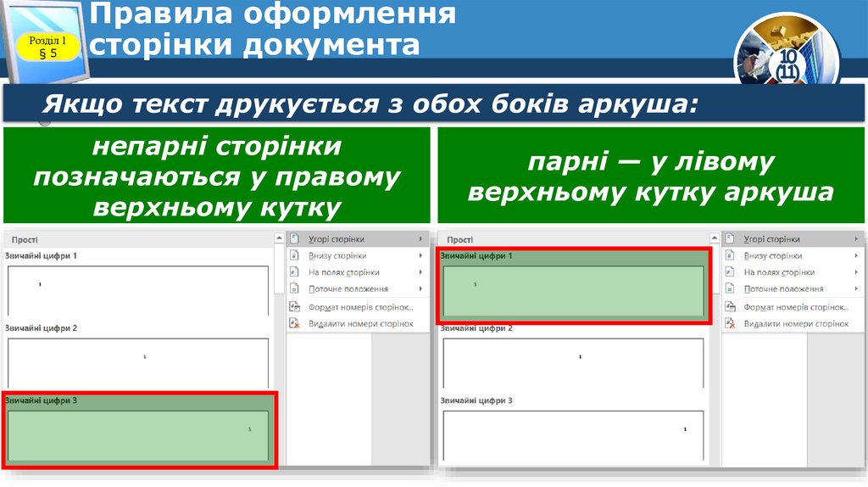Select 'Звичайні цифри 2' preview in left gallery

[x=138, y=363]
